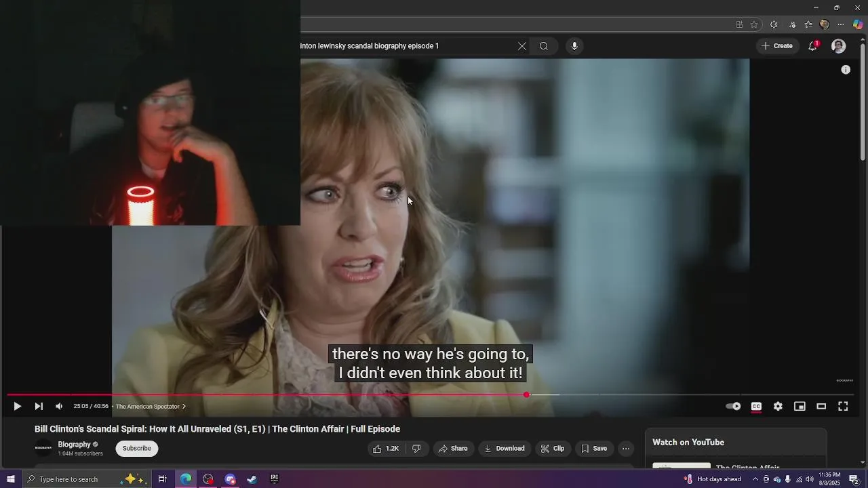The image size is (868, 488).
Task: Open YouTube account avatar menu
Action: click(839, 46)
